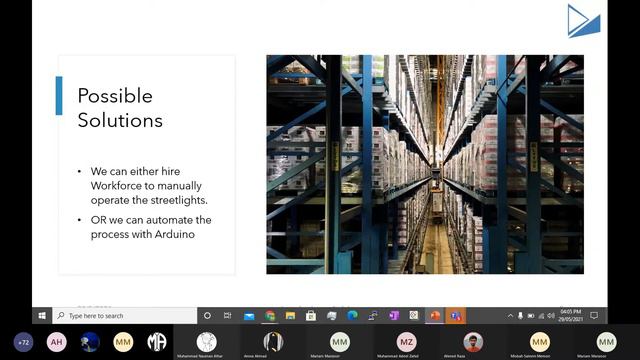This screenshot has width=640, height=360.
Task: Show hidden system tray icons
Action: (x=510, y=316)
